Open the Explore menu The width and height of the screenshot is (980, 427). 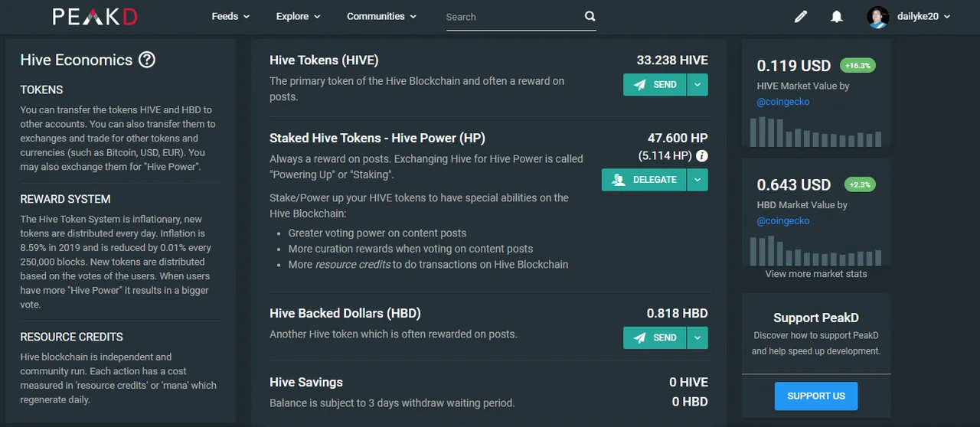[x=298, y=16]
